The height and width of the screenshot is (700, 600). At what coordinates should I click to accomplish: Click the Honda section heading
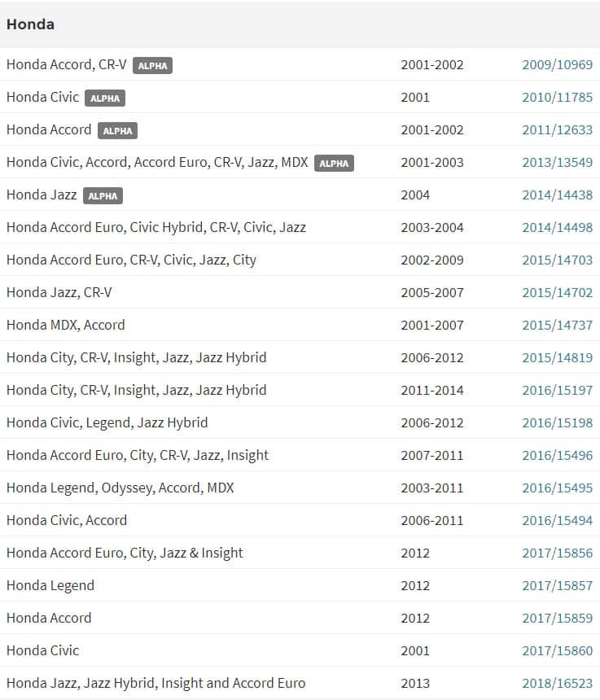[x=31, y=24]
